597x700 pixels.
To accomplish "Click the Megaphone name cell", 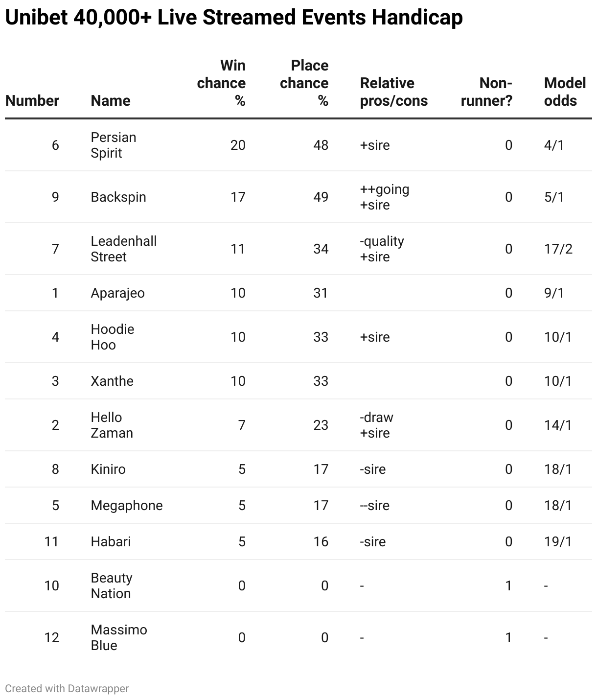I will coord(127,506).
